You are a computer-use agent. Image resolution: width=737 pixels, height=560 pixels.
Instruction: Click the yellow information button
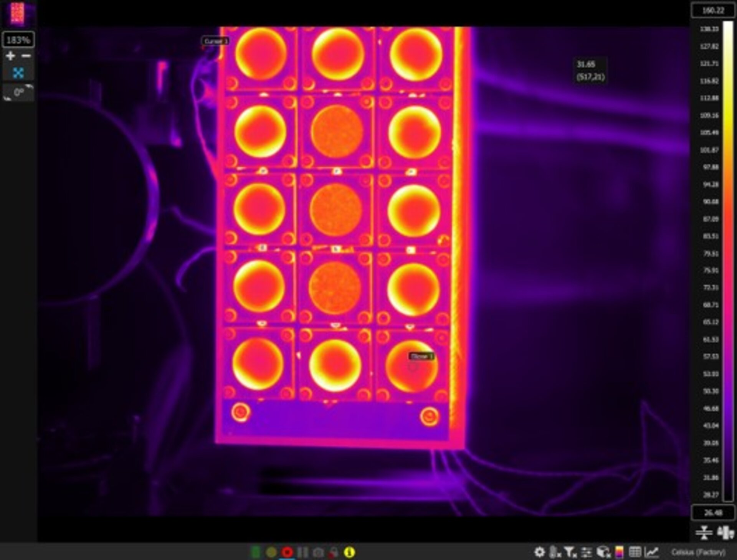tap(349, 552)
